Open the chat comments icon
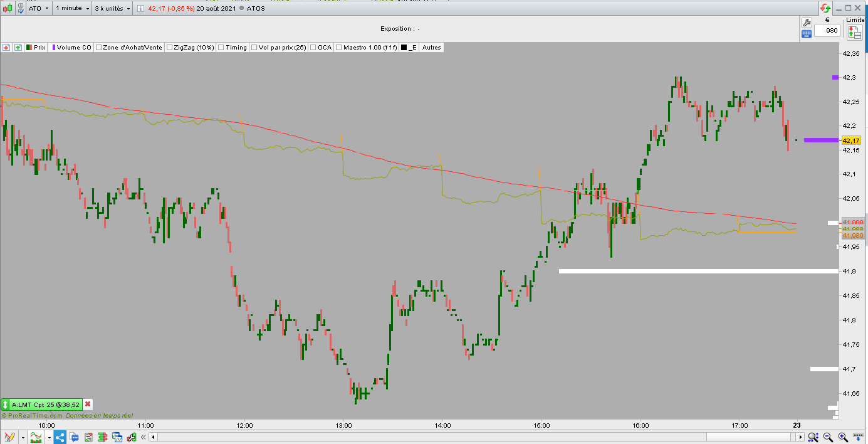The image size is (868, 444). tap(75, 437)
